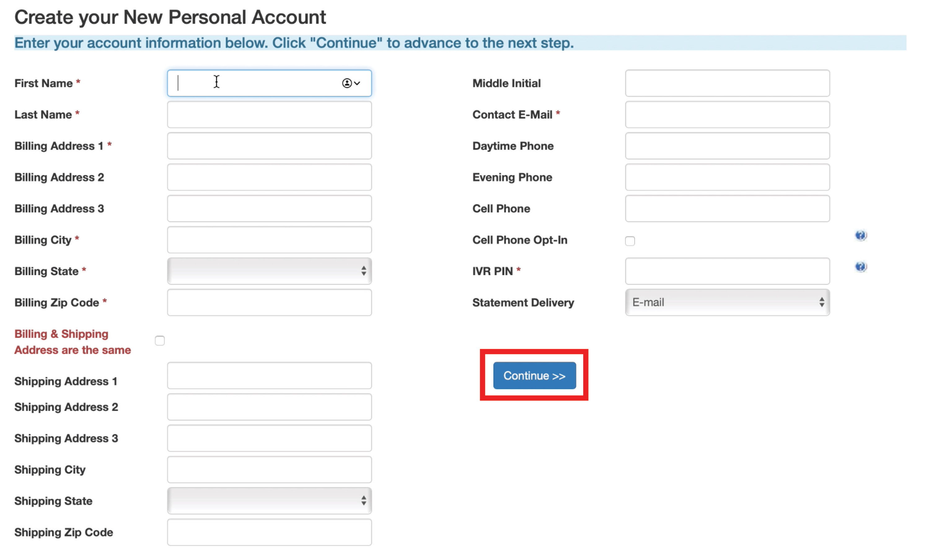
Task: Click the Continue >> button
Action: coord(535,376)
